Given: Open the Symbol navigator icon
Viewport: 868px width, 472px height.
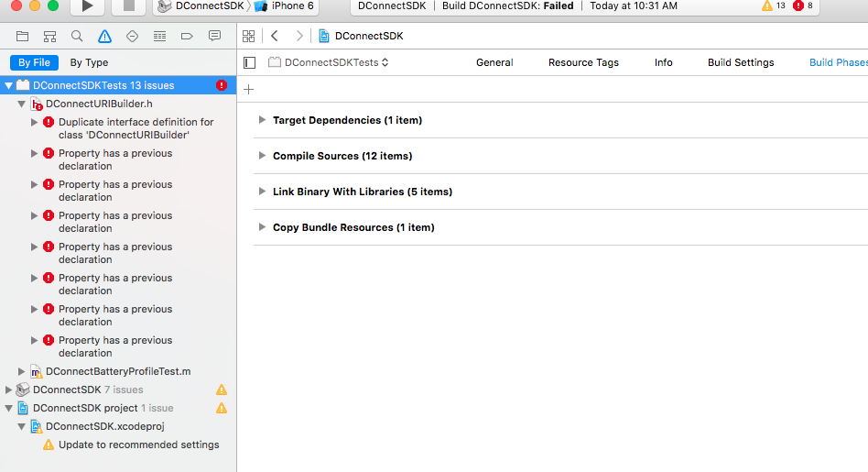Looking at the screenshot, I should pos(49,36).
